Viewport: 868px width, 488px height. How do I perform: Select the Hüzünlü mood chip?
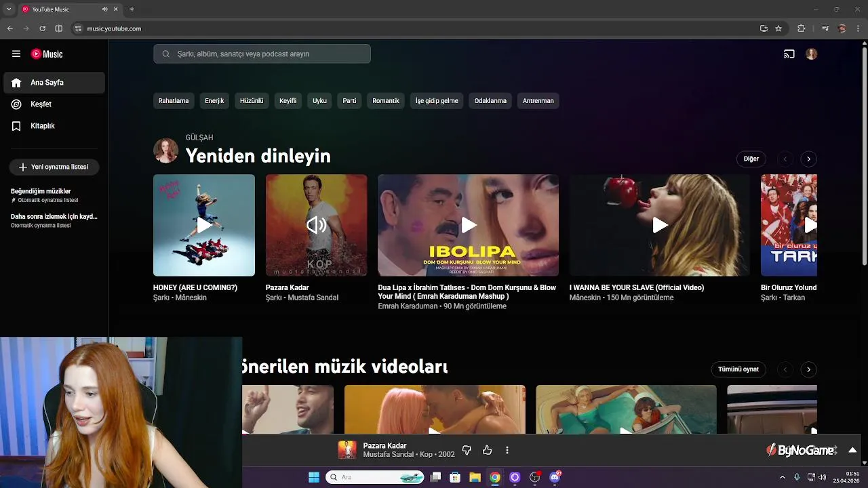click(x=252, y=101)
